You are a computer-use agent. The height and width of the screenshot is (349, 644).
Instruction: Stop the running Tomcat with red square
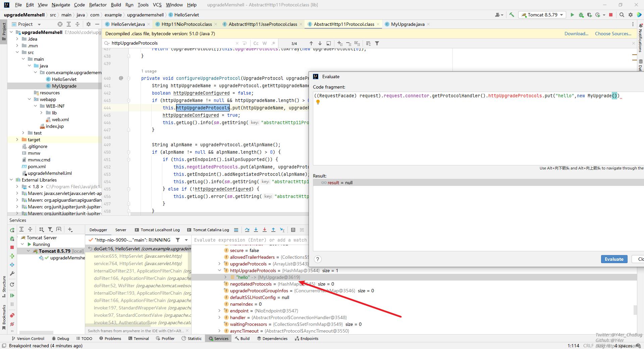click(611, 15)
